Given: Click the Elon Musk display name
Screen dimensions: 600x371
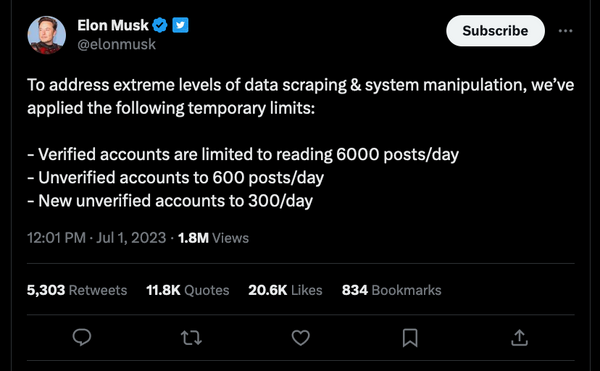Looking at the screenshot, I should point(112,25).
